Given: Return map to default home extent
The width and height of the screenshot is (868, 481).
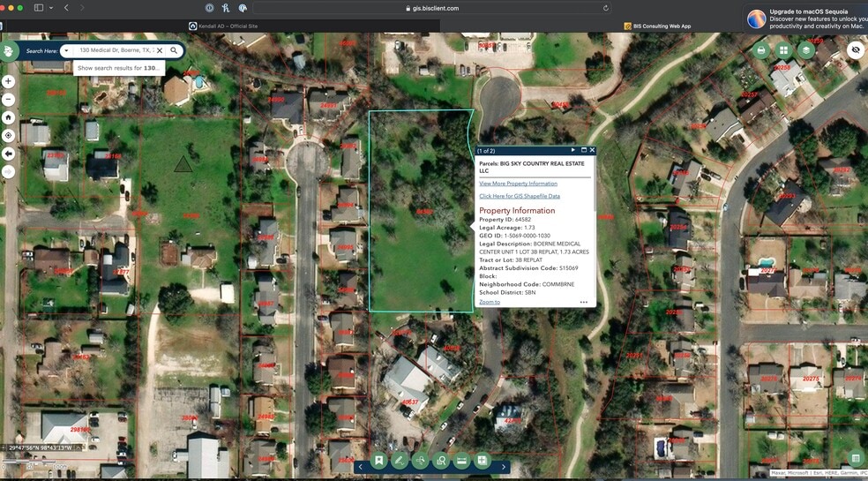Looking at the screenshot, I should (8, 117).
